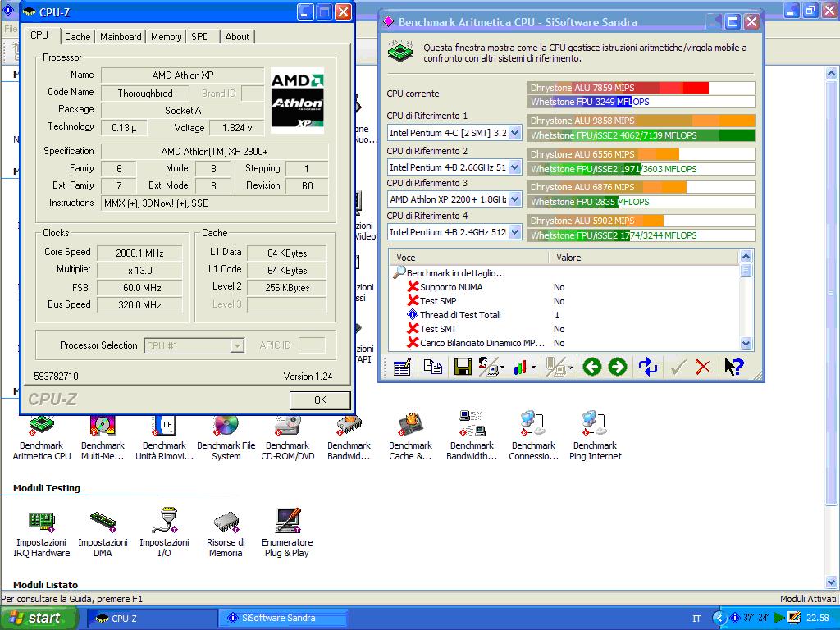The height and width of the screenshot is (630, 840).
Task: Open Impostazioni IRQ Hardware module
Action: (42, 522)
